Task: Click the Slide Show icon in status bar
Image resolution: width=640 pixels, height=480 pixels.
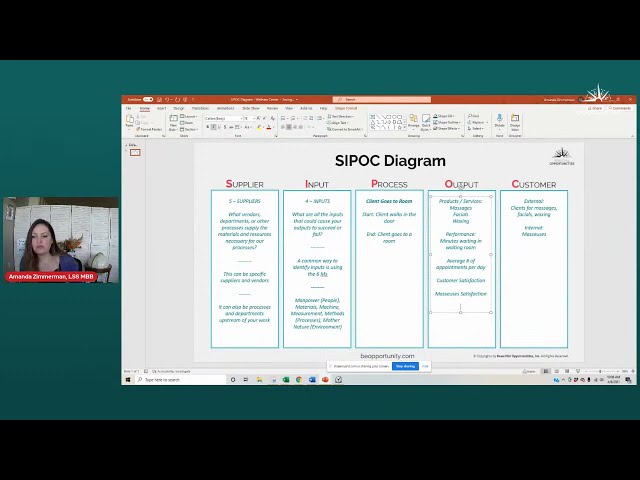Action: (578, 371)
